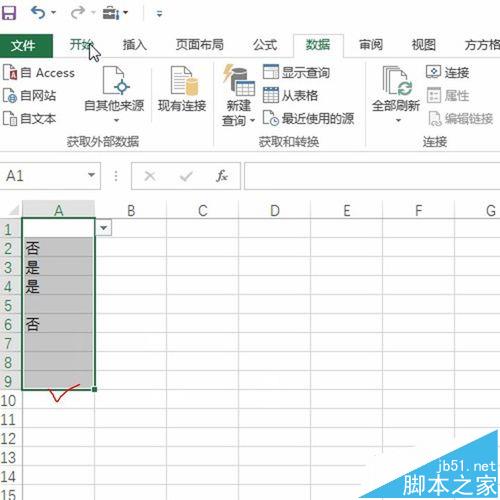Image resolution: width=500 pixels, height=500 pixels.
Task: Open 现有连接 existing connections
Action: click(182, 89)
